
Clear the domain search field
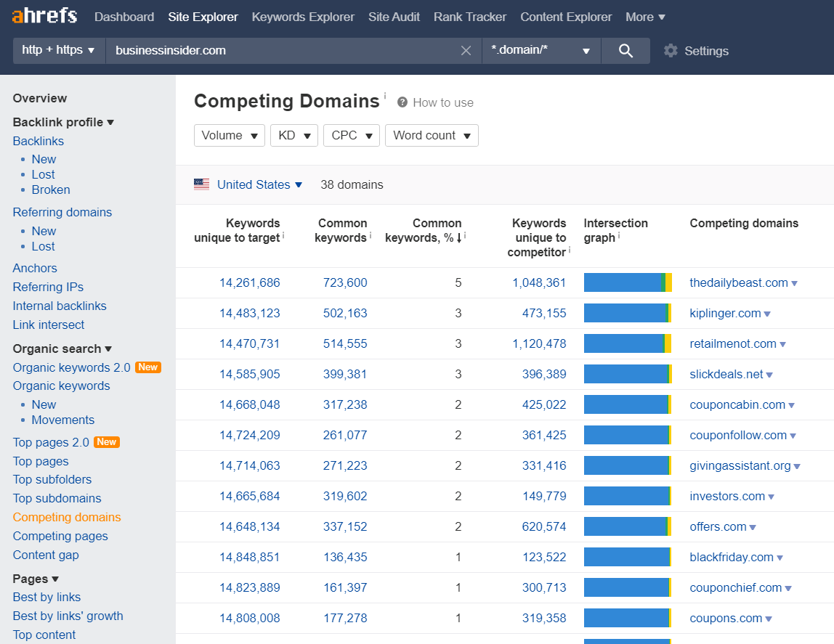coord(466,51)
